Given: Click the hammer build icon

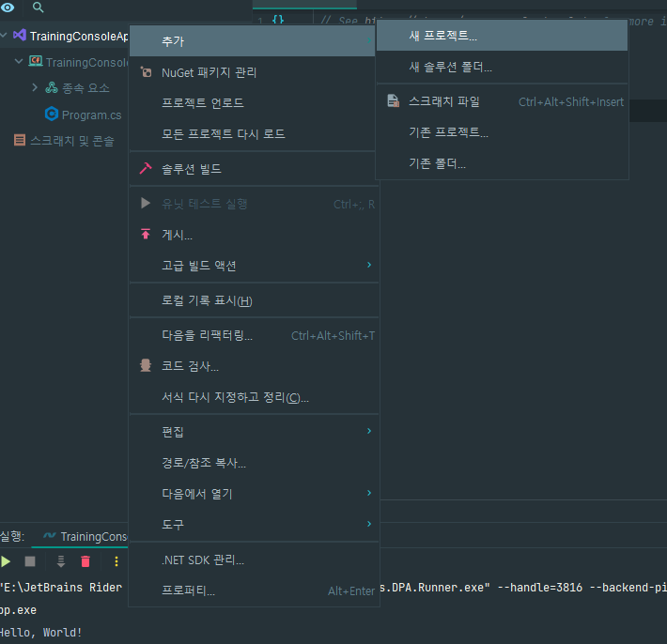Looking at the screenshot, I should pos(146,168).
